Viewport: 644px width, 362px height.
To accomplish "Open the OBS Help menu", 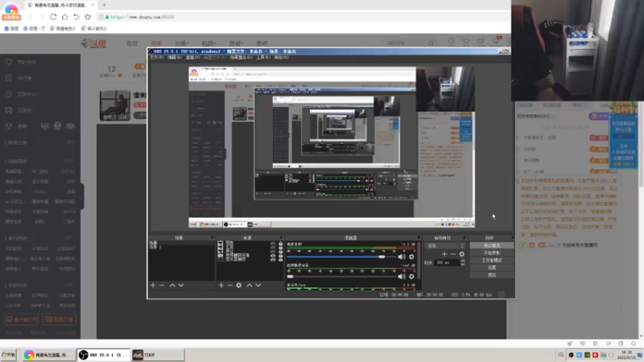I will coord(281,57).
